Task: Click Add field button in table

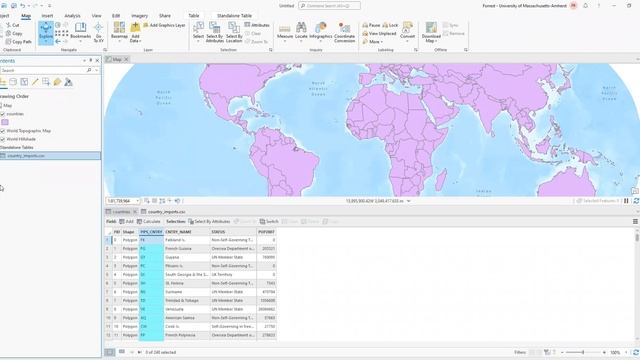Action: point(127,222)
